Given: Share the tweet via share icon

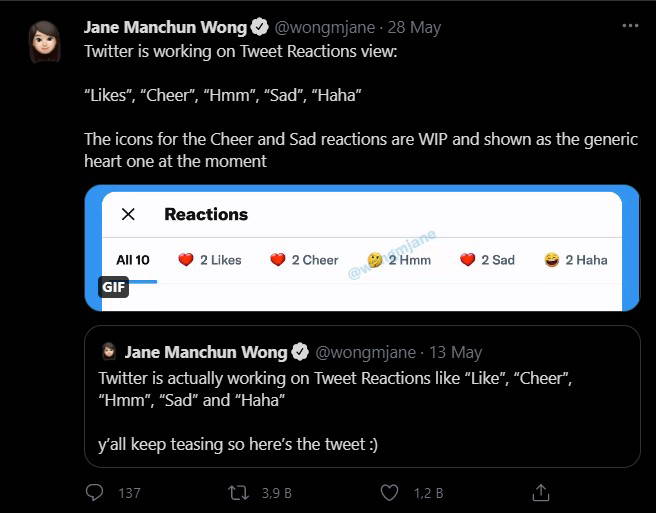Looking at the screenshot, I should click(x=540, y=492).
